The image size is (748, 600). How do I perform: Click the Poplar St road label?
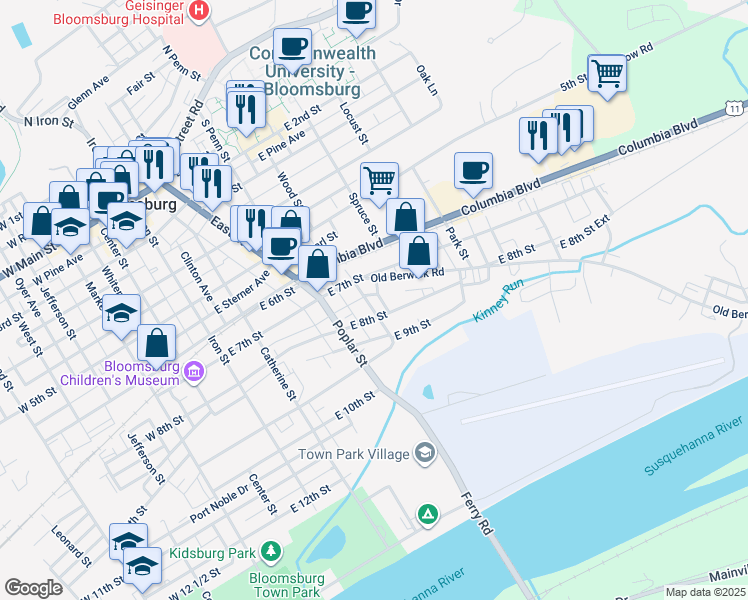pyautogui.click(x=350, y=344)
